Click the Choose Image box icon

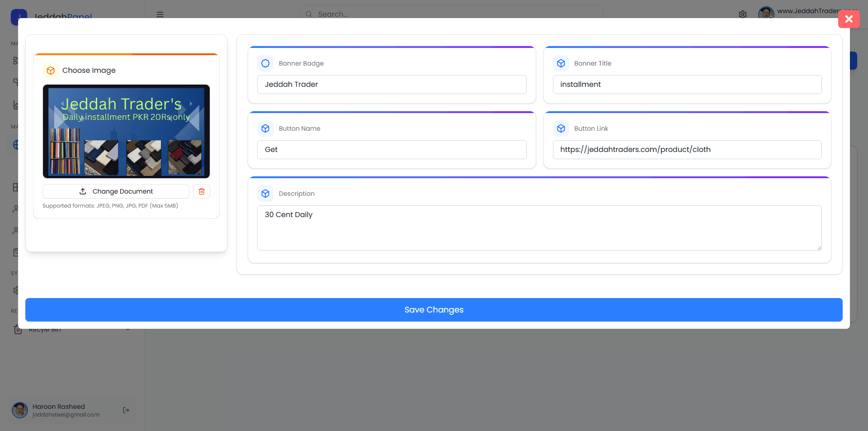51,71
